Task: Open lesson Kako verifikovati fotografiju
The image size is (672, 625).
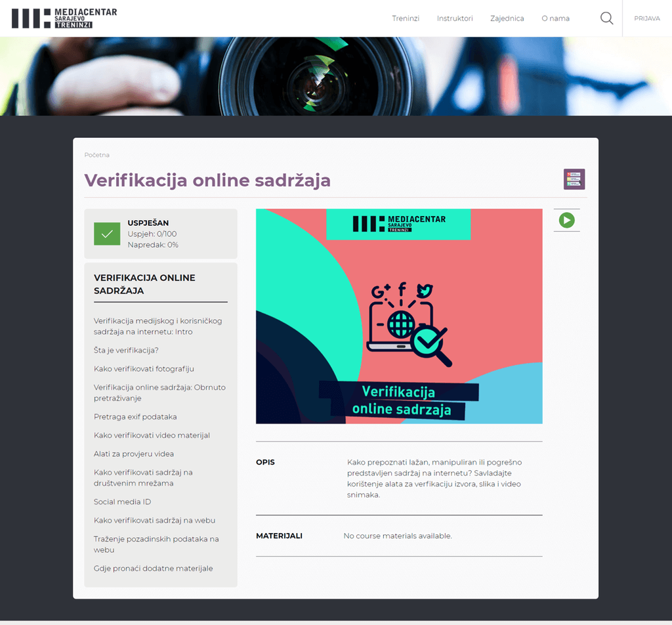Action: [144, 369]
